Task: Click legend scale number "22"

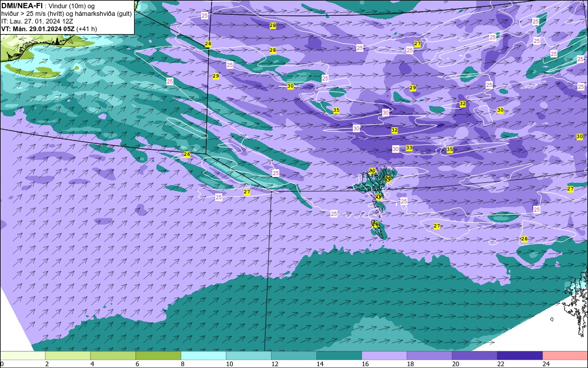Action: [x=501, y=364]
